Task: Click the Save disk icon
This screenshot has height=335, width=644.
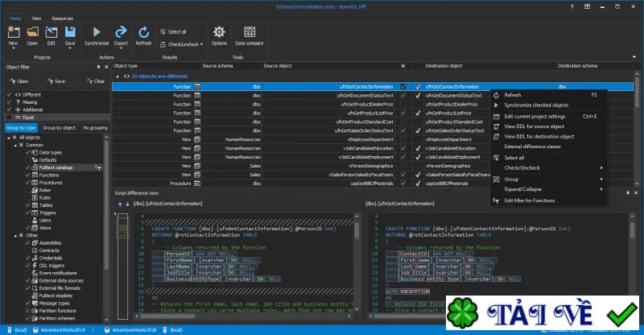Action: tap(70, 32)
